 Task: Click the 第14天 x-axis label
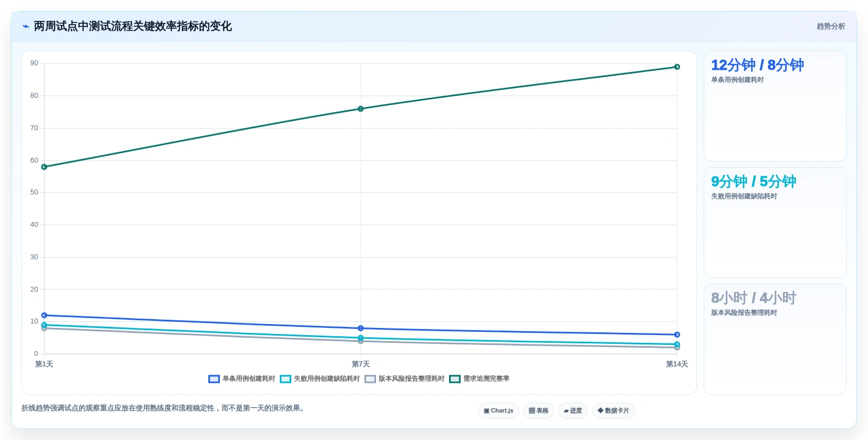677,364
